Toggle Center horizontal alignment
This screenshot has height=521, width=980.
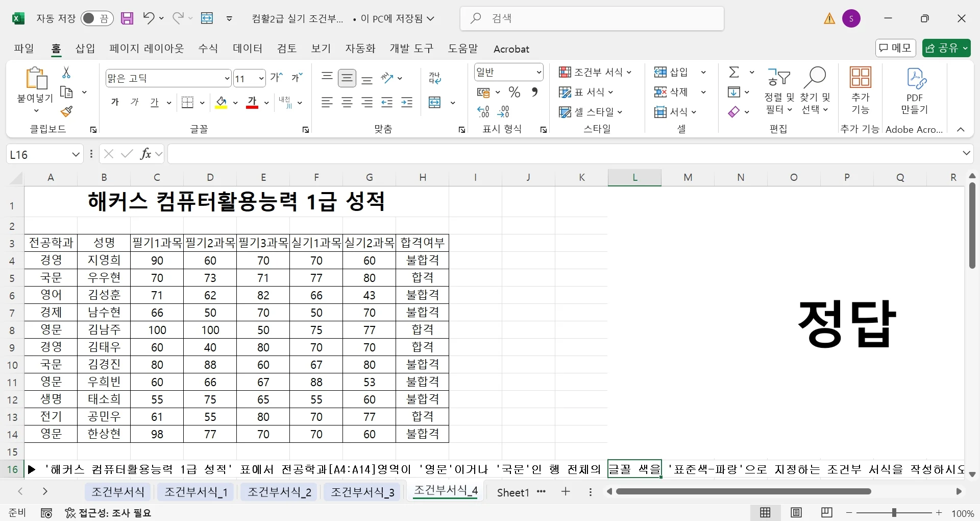pyautogui.click(x=347, y=103)
